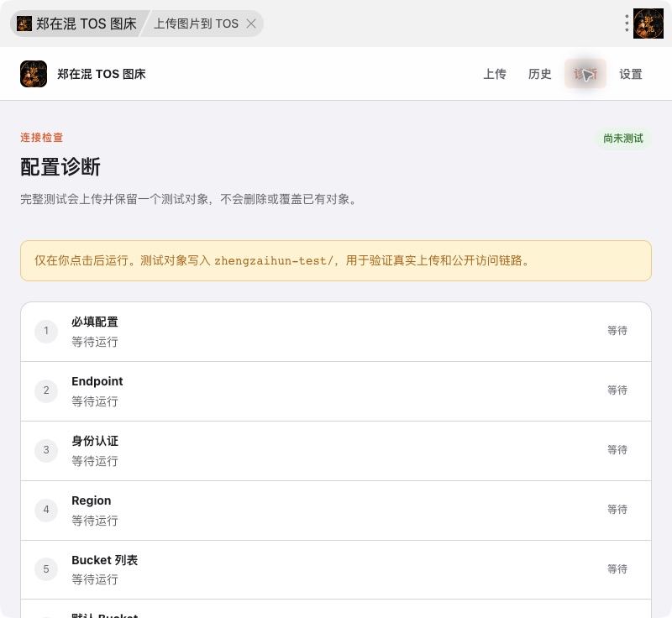Screen dimensions: 672x618
Task: Click step 5 Bucket 列表 badge
Action: (46, 569)
